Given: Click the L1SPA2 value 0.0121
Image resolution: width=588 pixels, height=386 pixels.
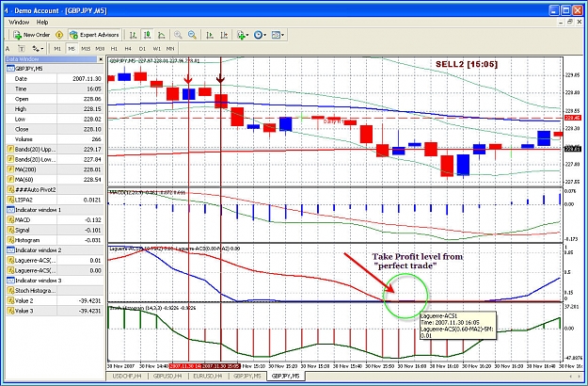Looking at the screenshot, I should [92, 200].
